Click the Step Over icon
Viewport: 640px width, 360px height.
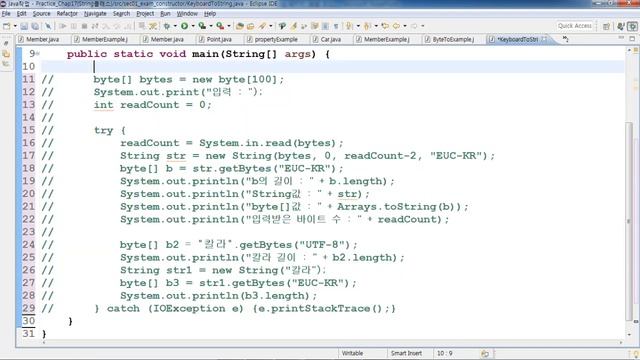coord(117,26)
